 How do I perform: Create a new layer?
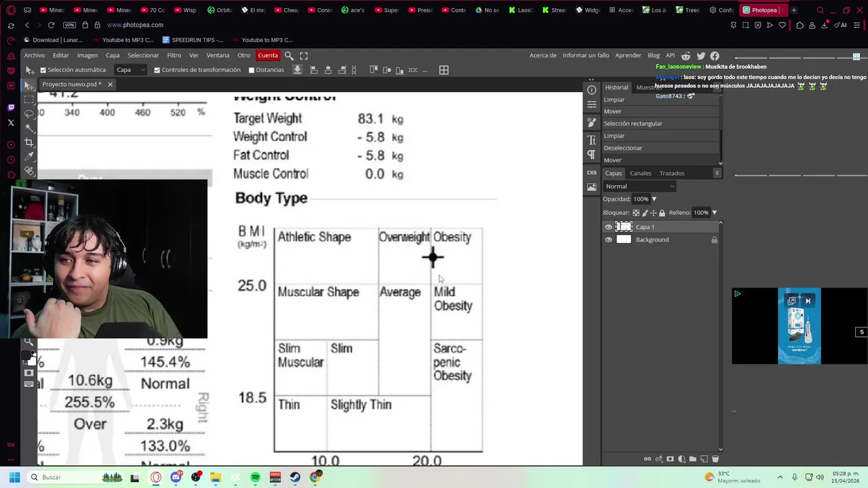704,459
